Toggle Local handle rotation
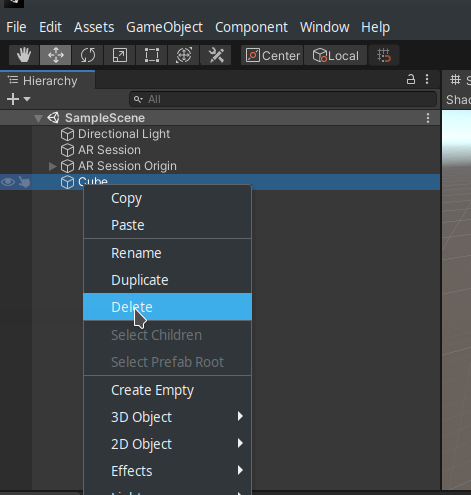This screenshot has width=471, height=495. 335,55
